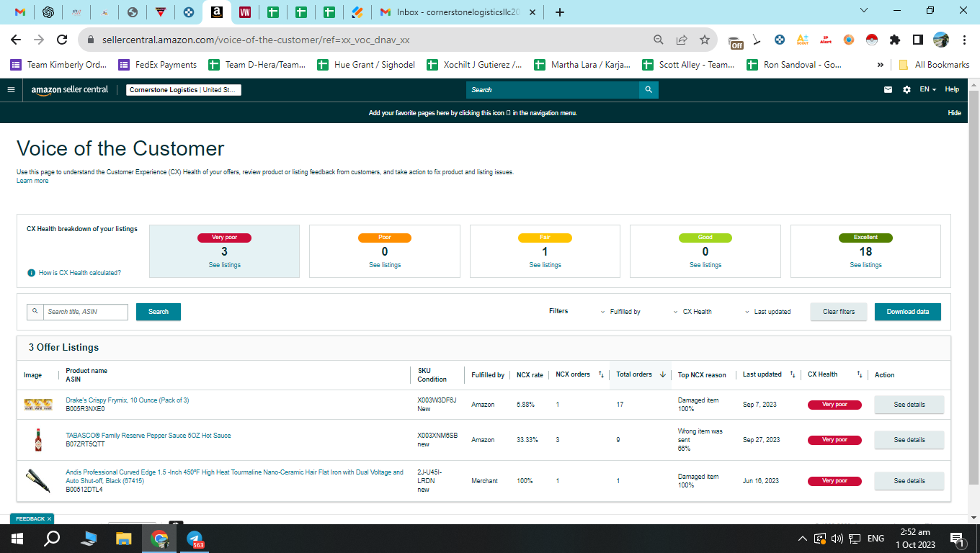The height and width of the screenshot is (553, 980).
Task: Bookmark this page with the star icon
Action: pos(705,40)
